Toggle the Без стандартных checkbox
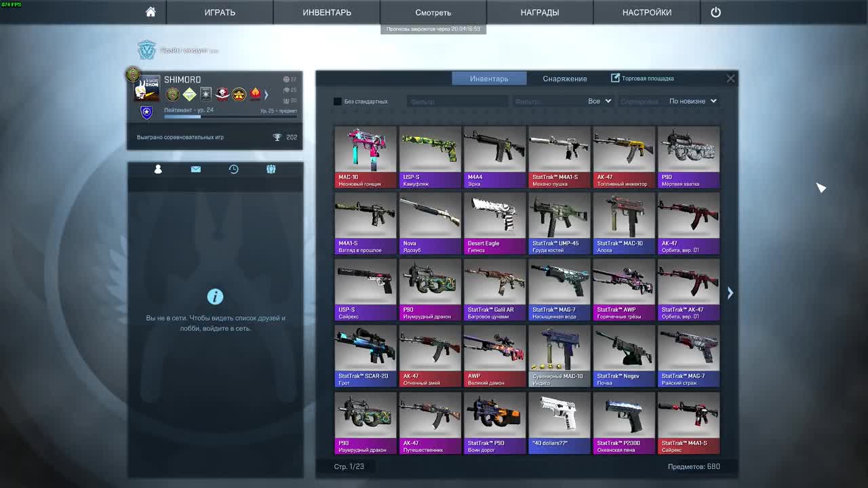 click(338, 101)
